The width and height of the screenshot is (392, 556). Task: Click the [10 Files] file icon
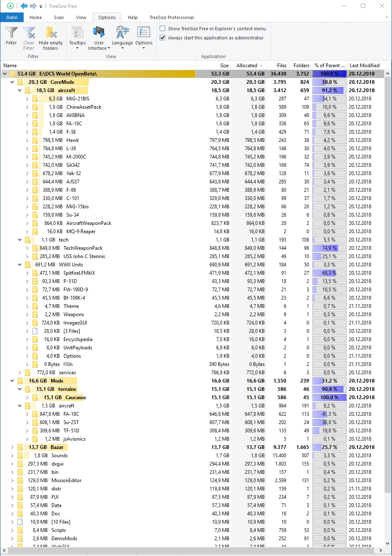[x=20, y=522]
